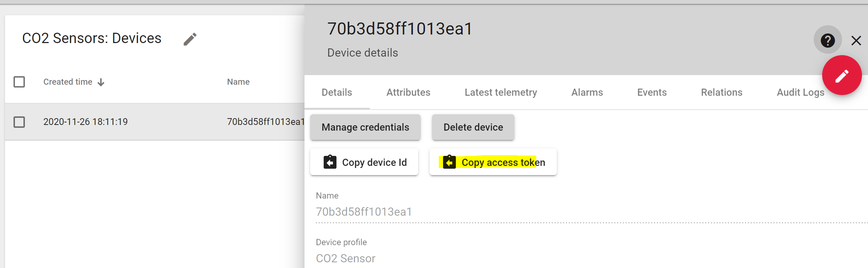Viewport: 868px width, 268px height.
Task: Click the Name field showing 70b3d58ff1013ea1
Action: [x=363, y=211]
